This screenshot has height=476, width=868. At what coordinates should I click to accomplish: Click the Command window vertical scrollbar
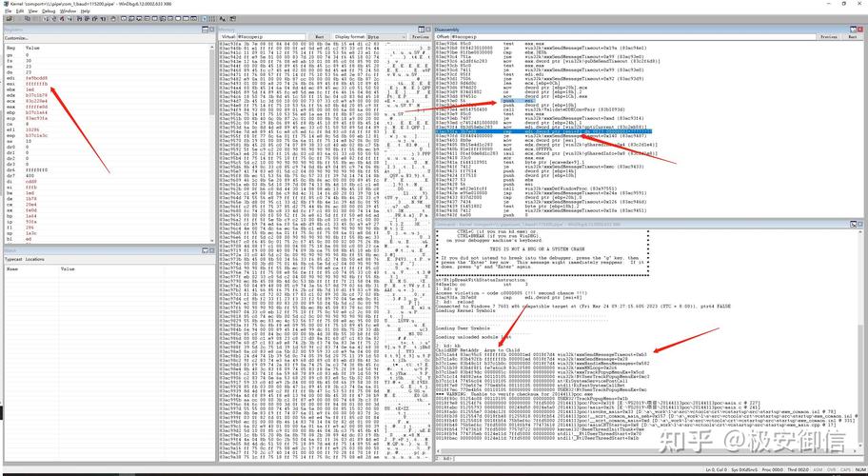tap(859, 341)
